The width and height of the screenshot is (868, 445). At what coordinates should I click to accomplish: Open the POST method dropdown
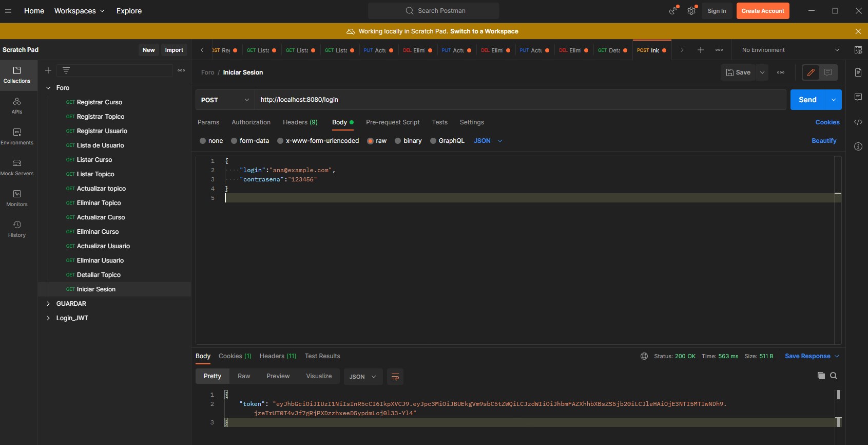(x=225, y=100)
